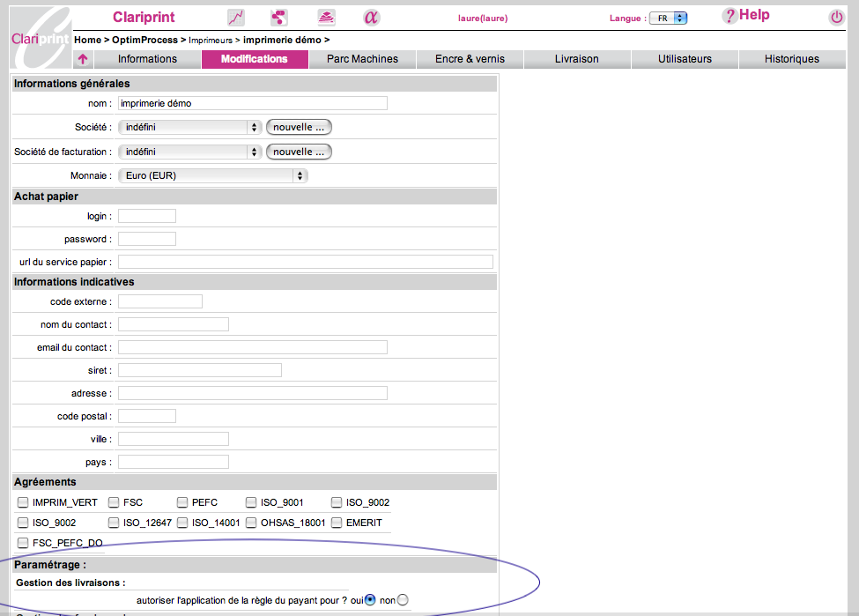This screenshot has height=616, width=859.
Task: Open the pink workflow nodes icon
Action: (x=279, y=18)
